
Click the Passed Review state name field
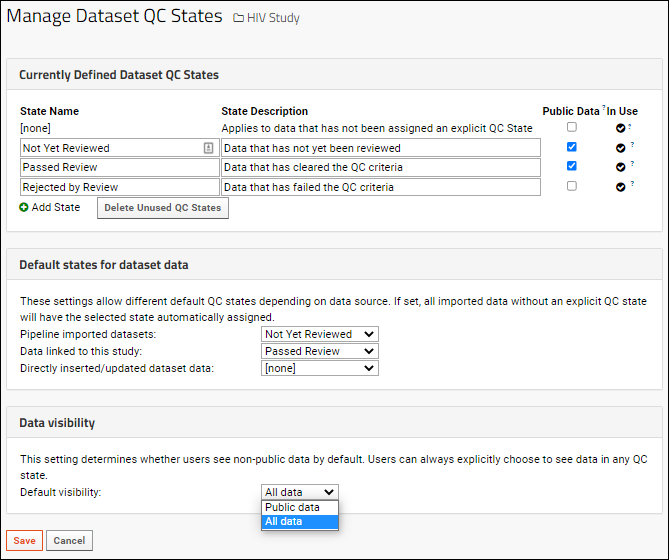coord(119,167)
